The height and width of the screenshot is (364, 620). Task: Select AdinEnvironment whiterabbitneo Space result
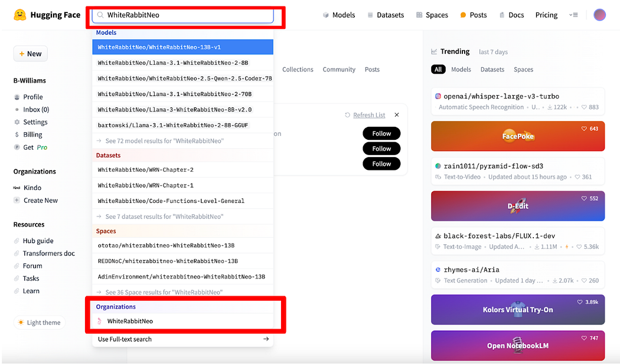(182, 277)
